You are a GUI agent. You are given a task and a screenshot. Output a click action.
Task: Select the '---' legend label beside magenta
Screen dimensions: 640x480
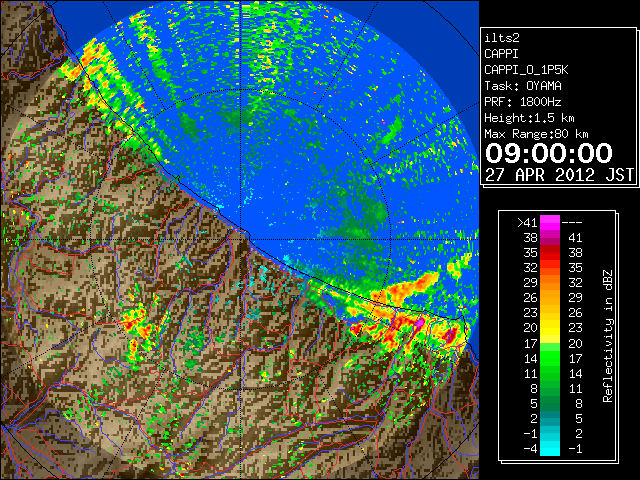click(x=572, y=222)
